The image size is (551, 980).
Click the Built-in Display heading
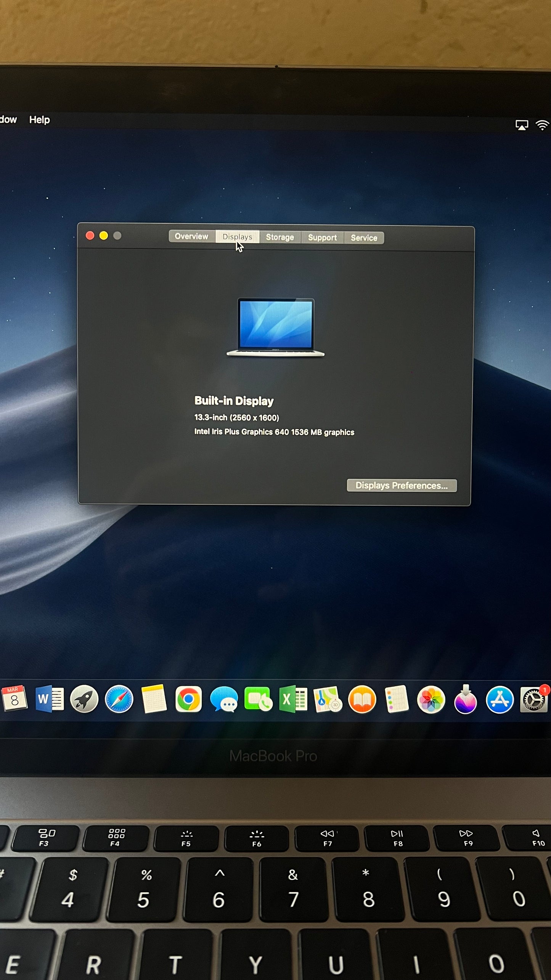[x=234, y=401]
